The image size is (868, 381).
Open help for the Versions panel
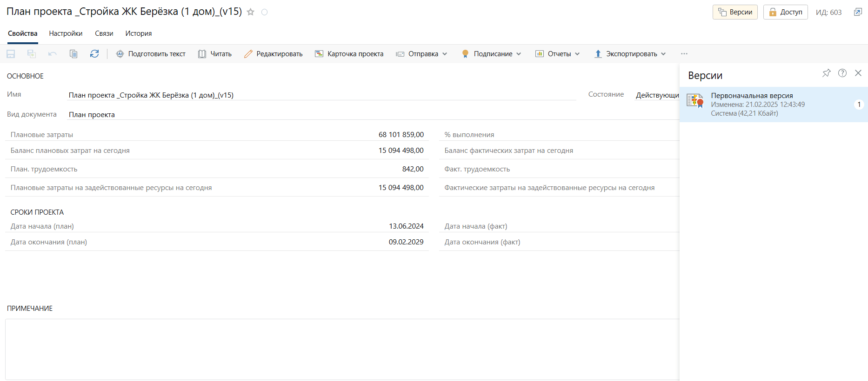coord(842,73)
